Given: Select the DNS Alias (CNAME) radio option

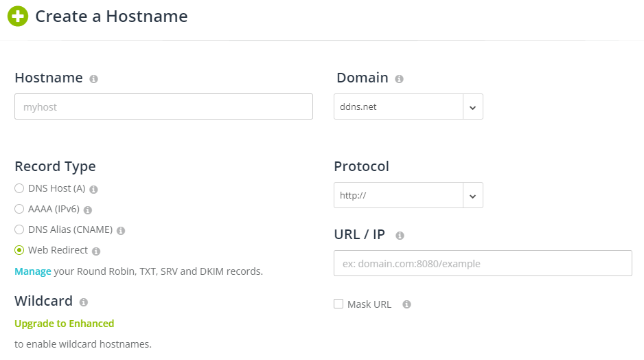Looking at the screenshot, I should [19, 229].
